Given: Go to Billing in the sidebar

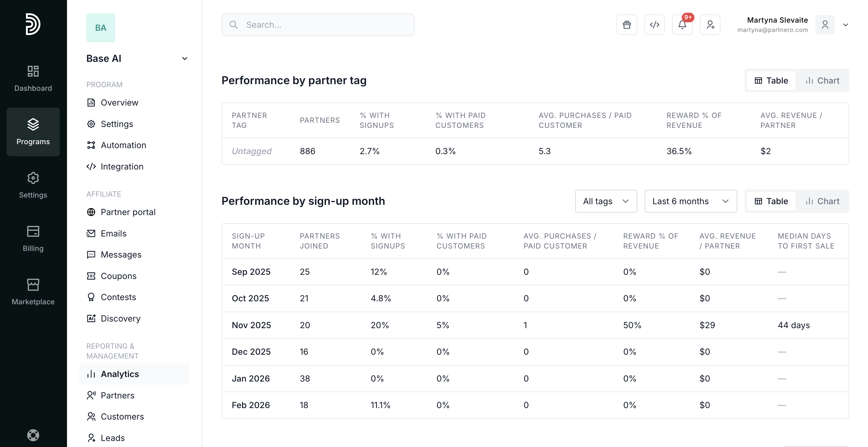Looking at the screenshot, I should point(33,239).
